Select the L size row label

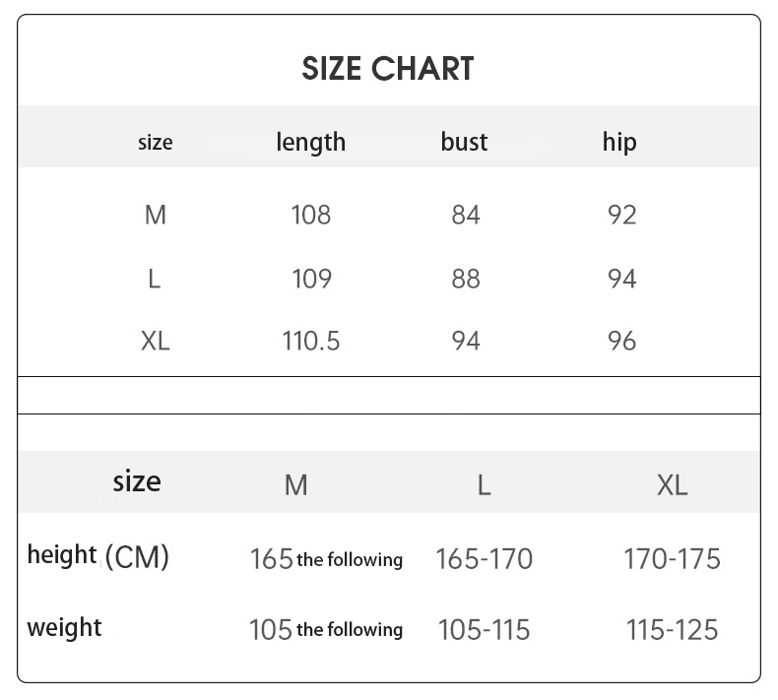[154, 279]
